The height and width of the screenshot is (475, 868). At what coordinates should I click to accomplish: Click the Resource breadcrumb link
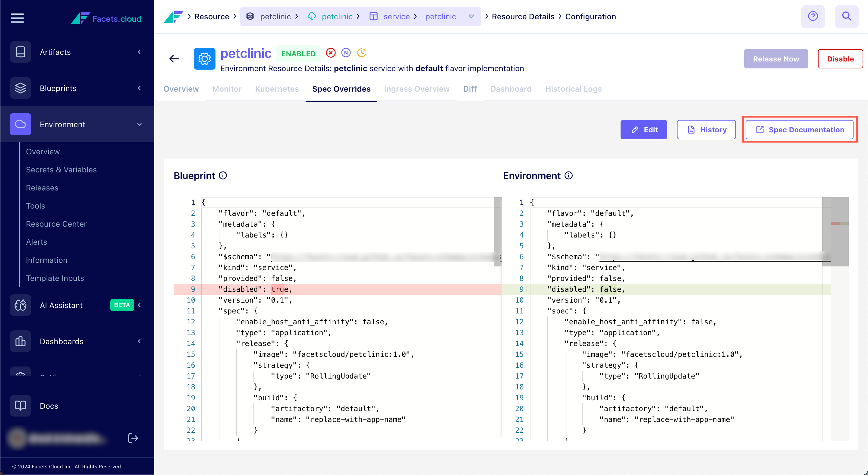pyautogui.click(x=212, y=17)
